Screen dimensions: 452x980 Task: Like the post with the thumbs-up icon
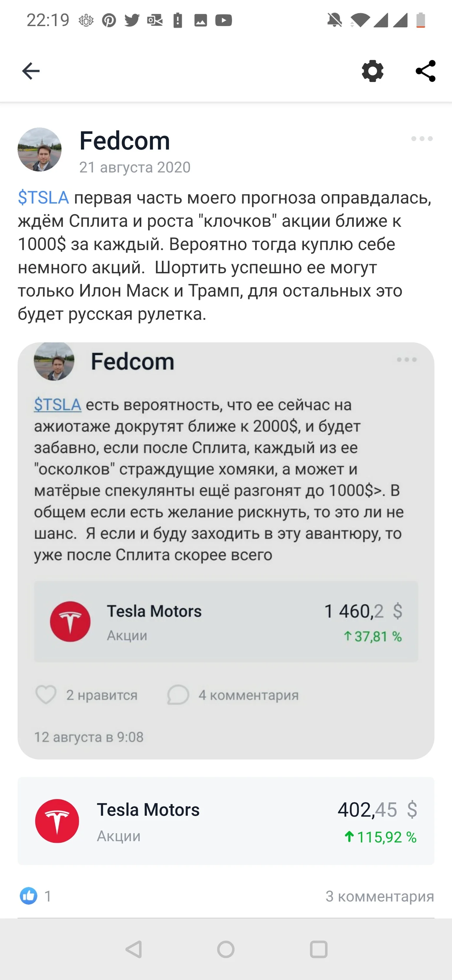[x=28, y=895]
